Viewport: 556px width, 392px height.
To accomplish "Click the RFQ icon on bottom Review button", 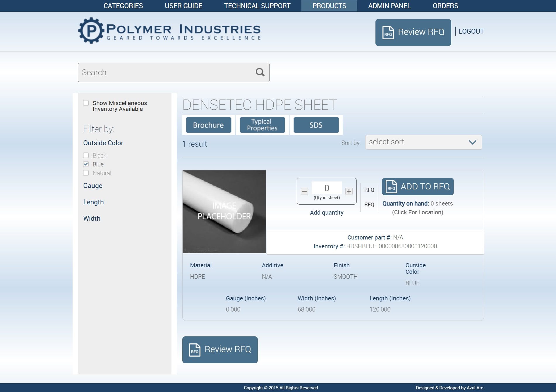I will [195, 350].
